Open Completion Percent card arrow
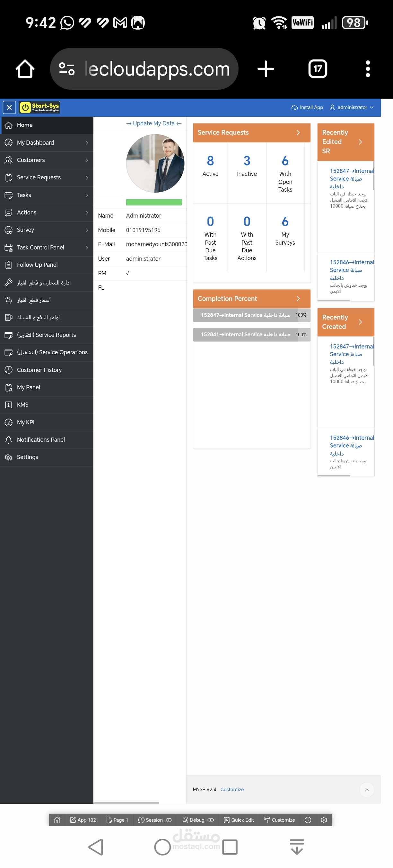This screenshot has width=393, height=868. [x=298, y=299]
